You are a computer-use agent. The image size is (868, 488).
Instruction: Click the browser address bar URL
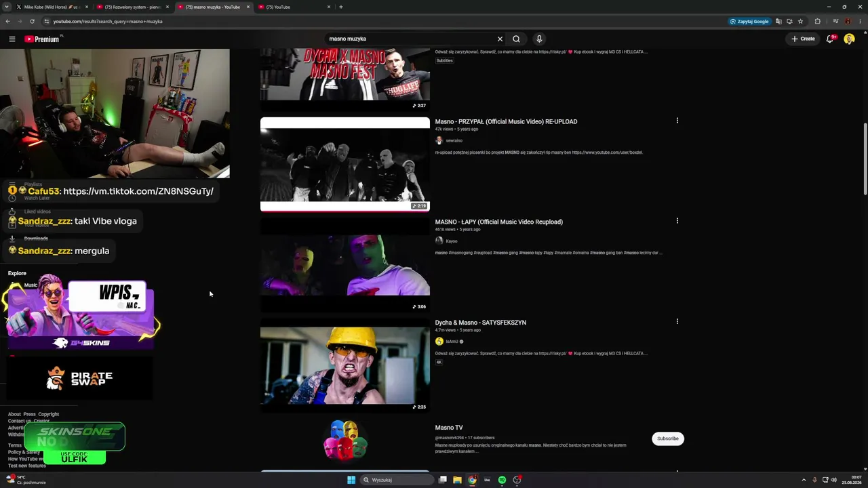(108, 21)
